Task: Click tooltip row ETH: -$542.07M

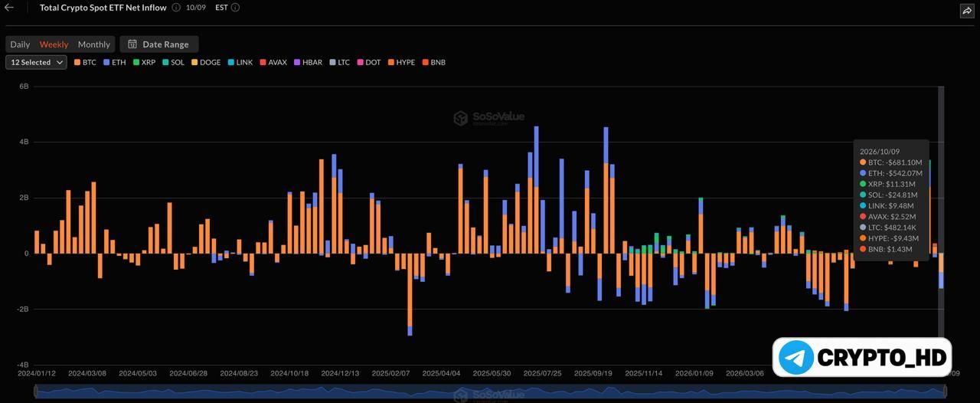Action: (890, 173)
